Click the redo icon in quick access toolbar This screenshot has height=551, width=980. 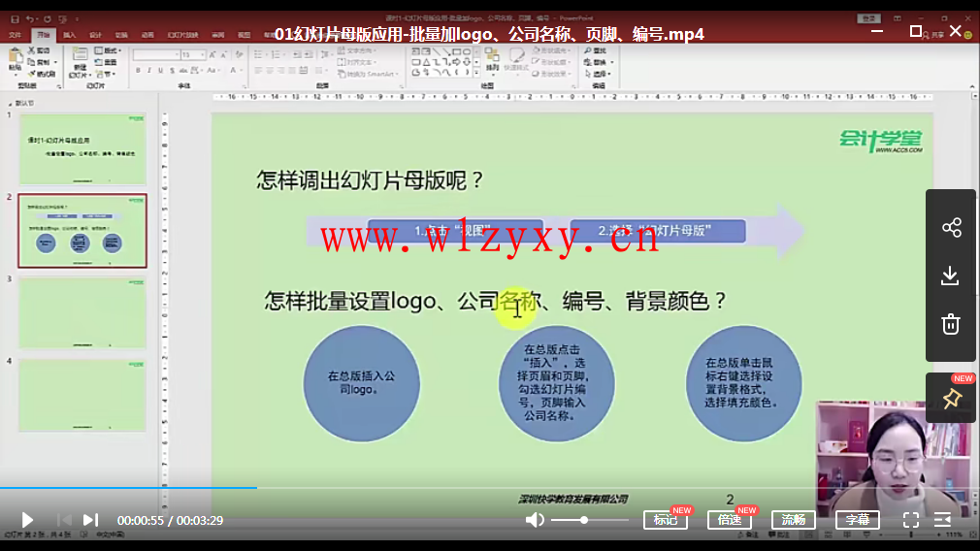coord(47,19)
